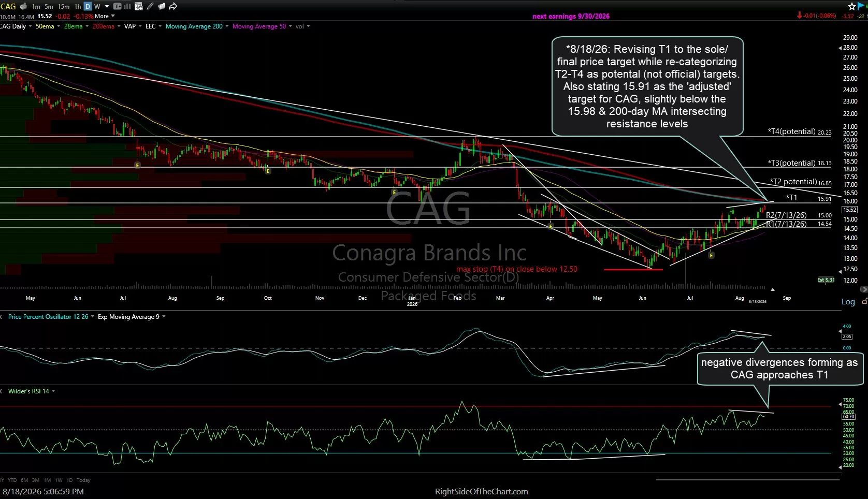Select the Daily (D) timeframe button
868x499 pixels.
(x=88, y=6)
